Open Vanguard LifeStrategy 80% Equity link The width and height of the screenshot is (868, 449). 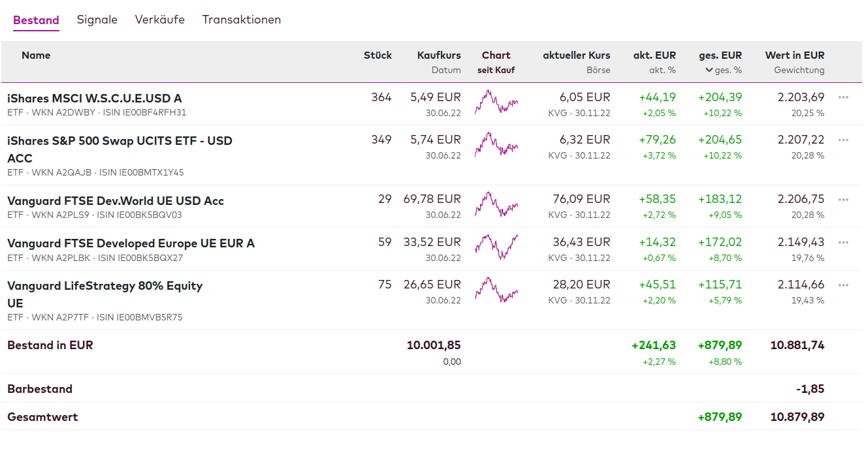coord(104,286)
